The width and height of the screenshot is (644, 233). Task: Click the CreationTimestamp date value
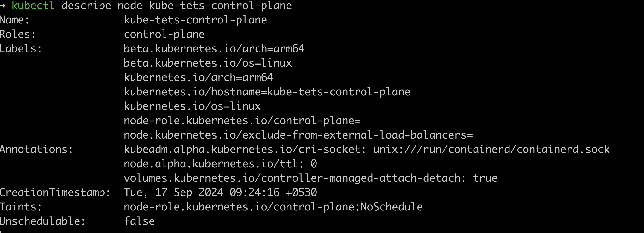(x=220, y=192)
